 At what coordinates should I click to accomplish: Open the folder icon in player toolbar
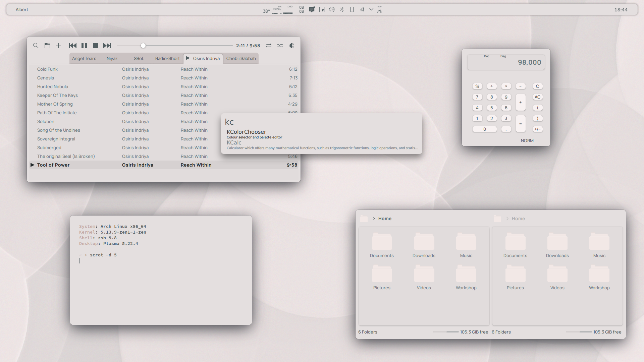(x=47, y=46)
